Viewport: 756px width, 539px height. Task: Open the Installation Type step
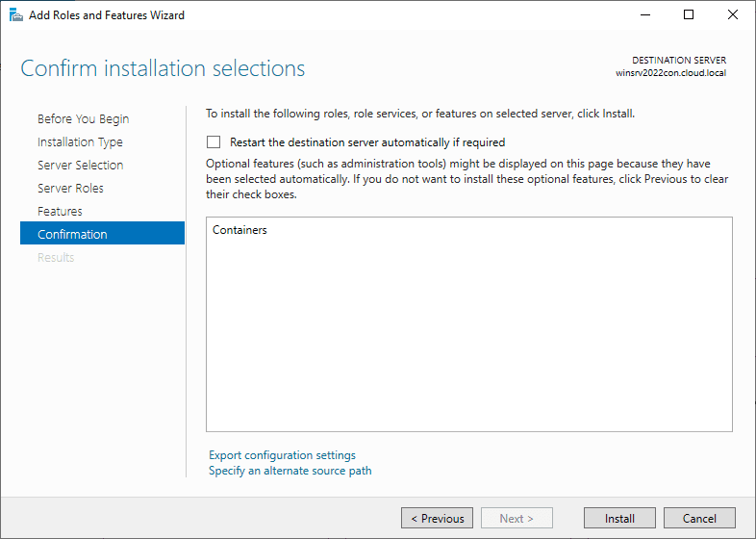pyautogui.click(x=80, y=142)
